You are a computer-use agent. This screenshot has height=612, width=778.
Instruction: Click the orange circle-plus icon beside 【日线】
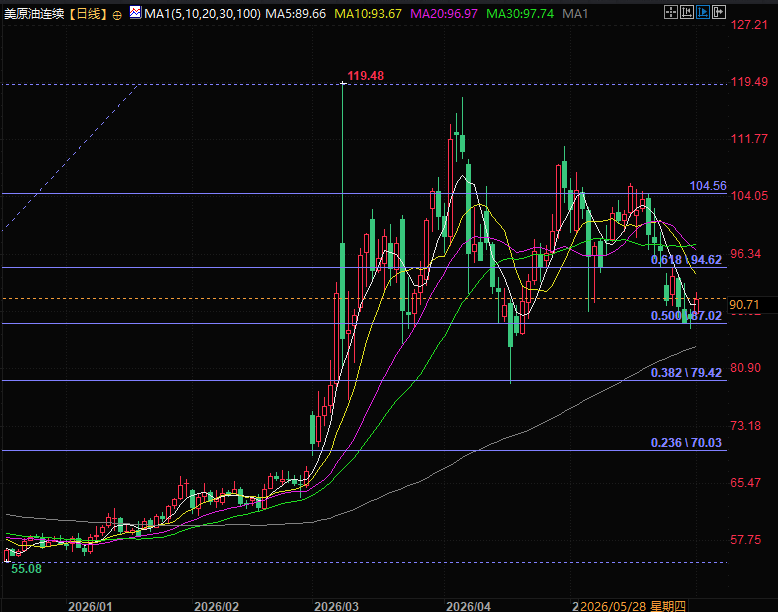click(x=117, y=15)
